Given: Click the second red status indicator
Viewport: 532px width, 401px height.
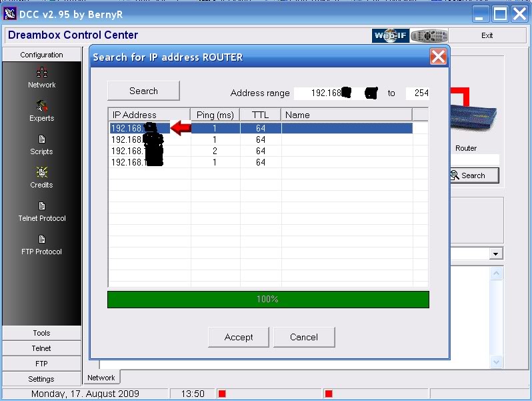Looking at the screenshot, I should pyautogui.click(x=329, y=394).
